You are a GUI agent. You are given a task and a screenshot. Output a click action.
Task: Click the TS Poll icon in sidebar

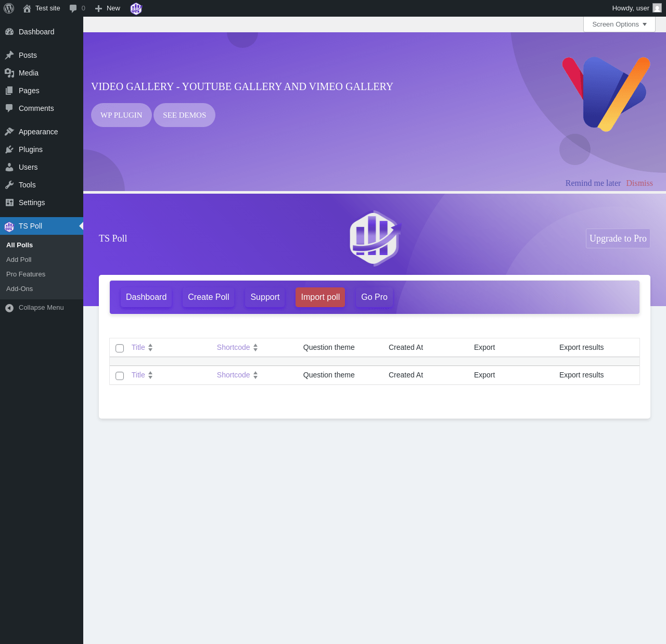(9, 226)
